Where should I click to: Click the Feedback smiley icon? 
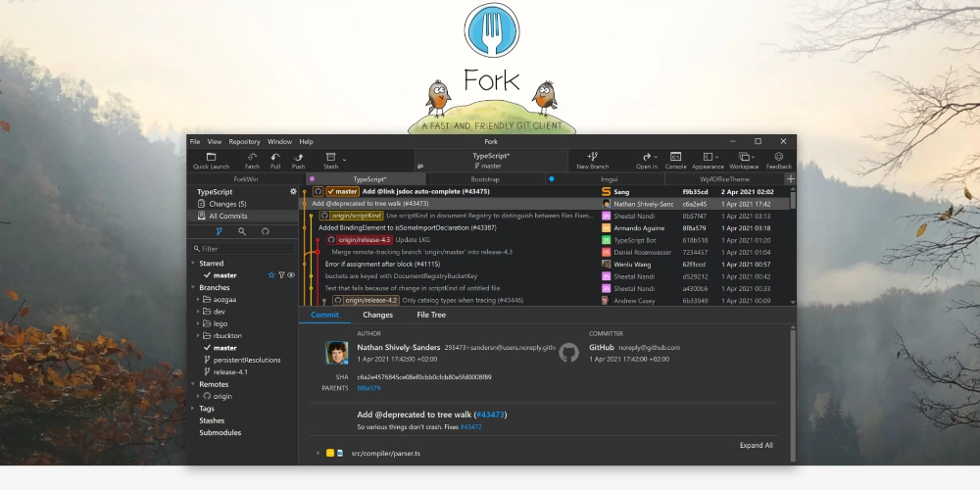(x=779, y=157)
